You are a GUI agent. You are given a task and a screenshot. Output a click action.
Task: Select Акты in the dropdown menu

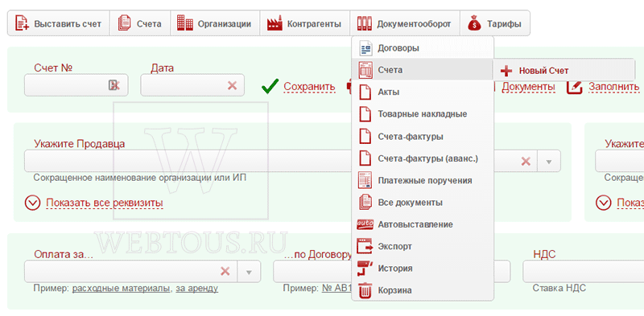(x=423, y=92)
